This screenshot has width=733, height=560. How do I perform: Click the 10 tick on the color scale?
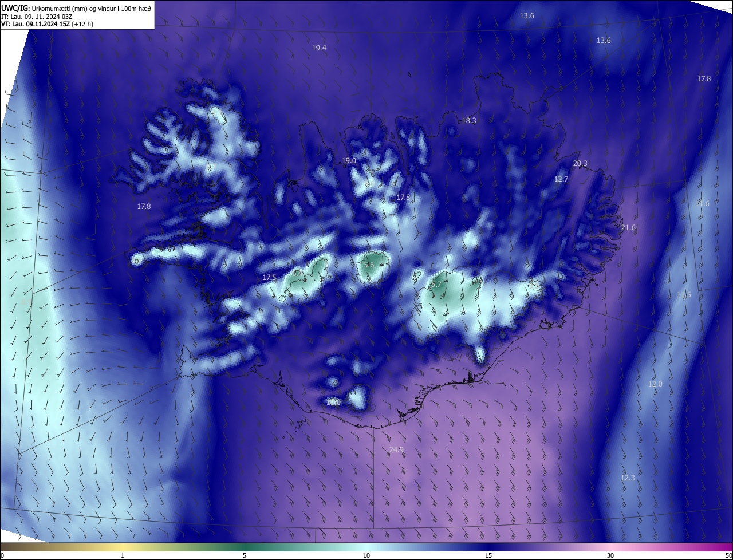click(x=366, y=555)
